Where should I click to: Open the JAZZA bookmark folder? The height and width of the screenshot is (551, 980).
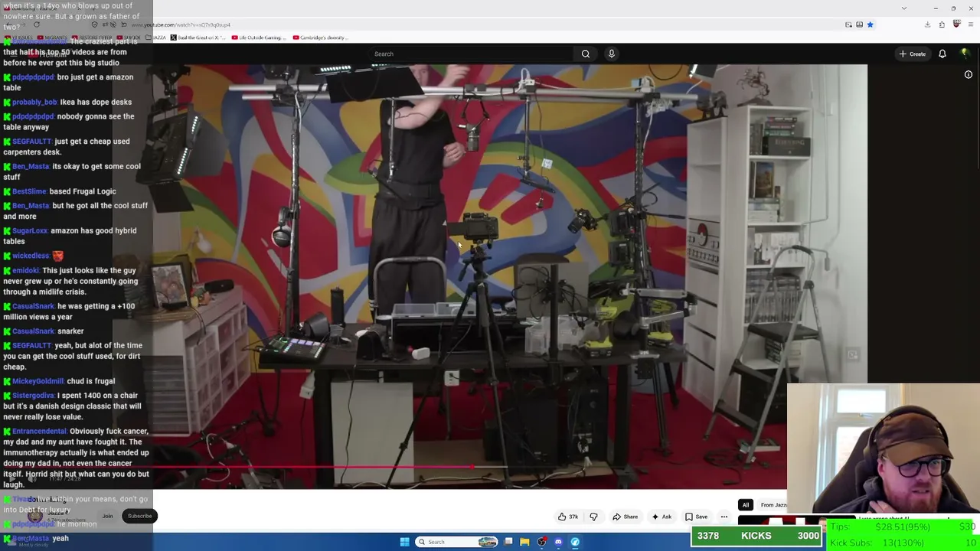[x=155, y=37]
